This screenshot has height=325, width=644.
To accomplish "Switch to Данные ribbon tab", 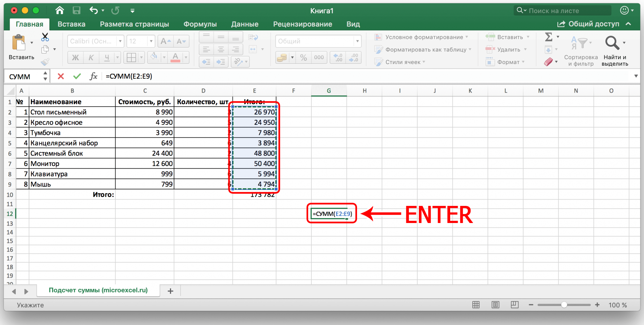I will point(245,24).
